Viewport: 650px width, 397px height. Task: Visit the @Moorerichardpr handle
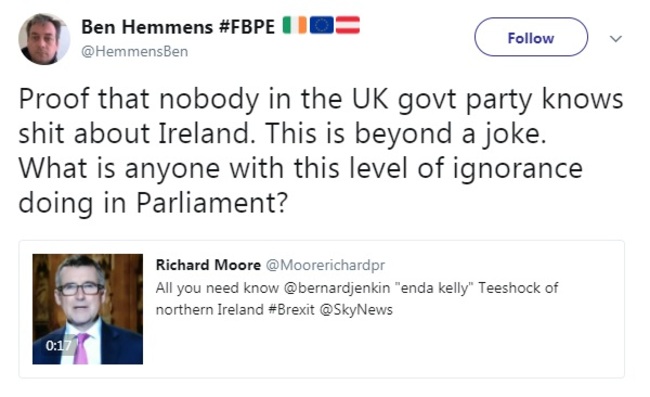325,265
